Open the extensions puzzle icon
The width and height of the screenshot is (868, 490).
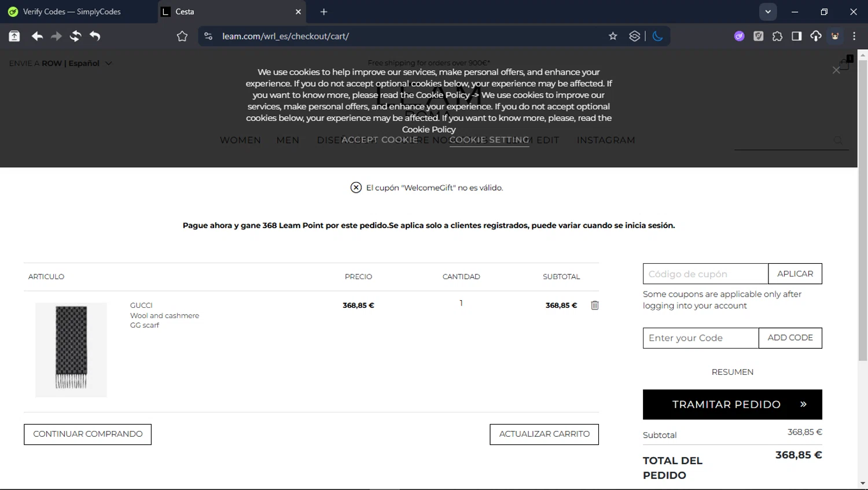click(x=777, y=36)
